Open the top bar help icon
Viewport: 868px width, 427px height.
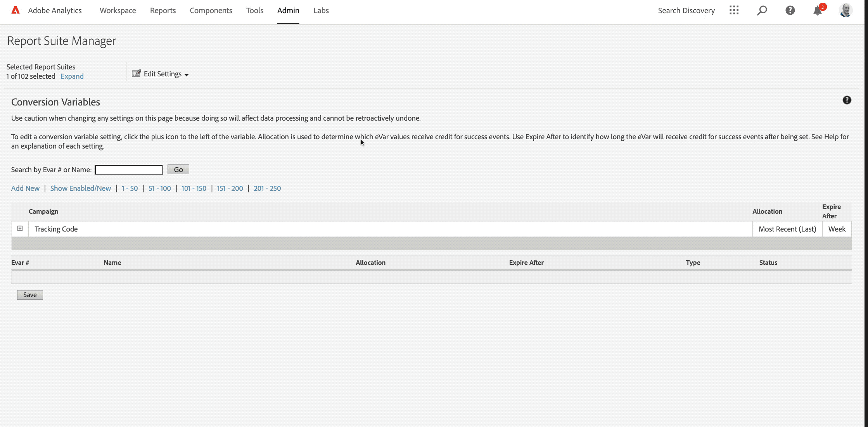pos(790,10)
